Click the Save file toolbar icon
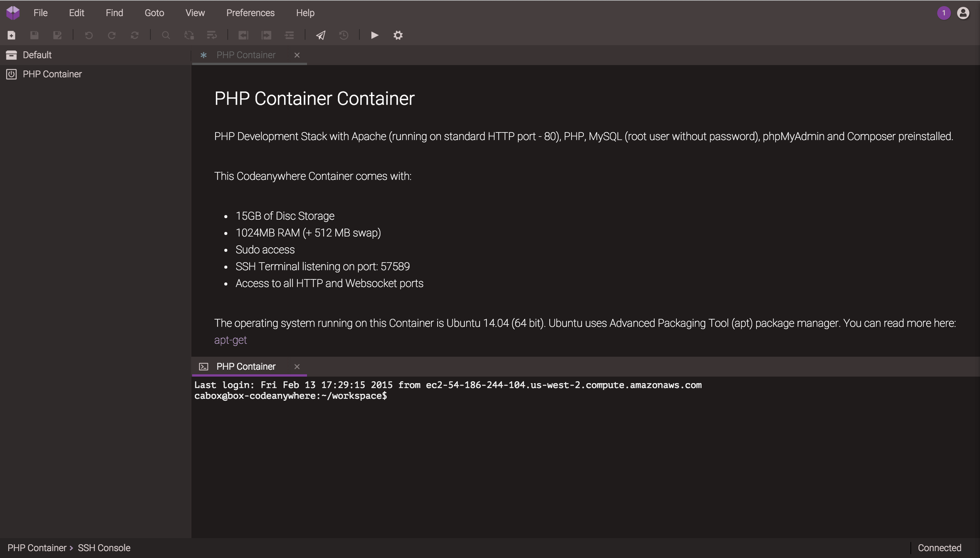The height and width of the screenshot is (558, 980). tap(34, 35)
